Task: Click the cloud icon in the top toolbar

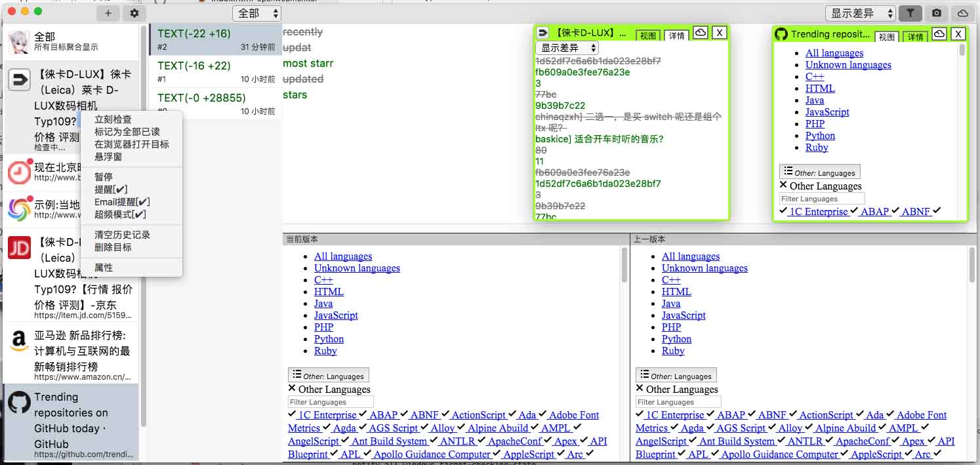Action: tap(963, 13)
